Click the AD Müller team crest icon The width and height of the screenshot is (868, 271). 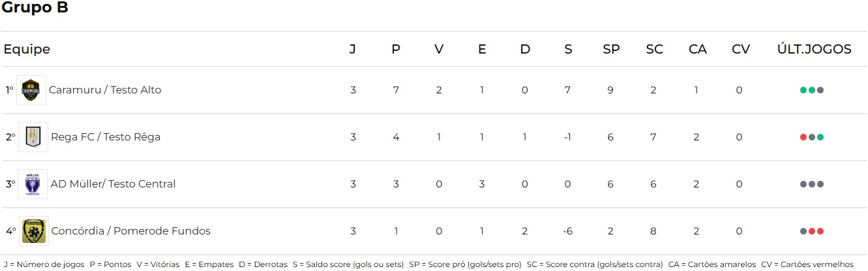33,183
